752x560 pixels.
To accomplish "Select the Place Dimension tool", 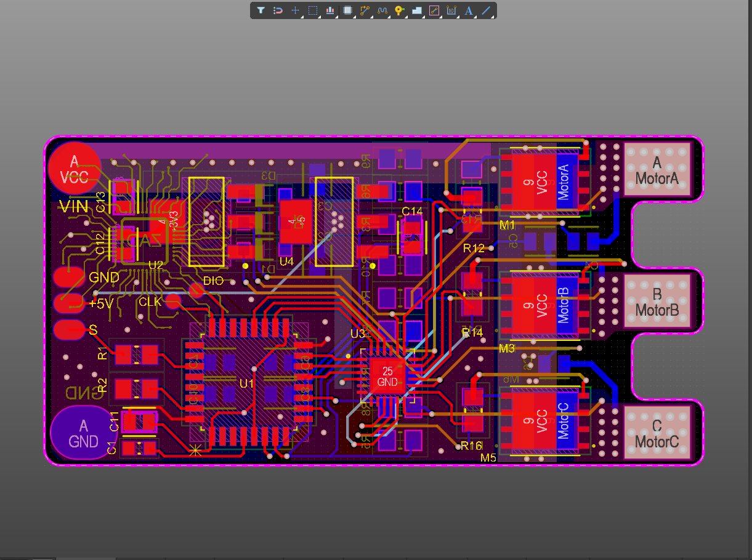I will pos(451,10).
